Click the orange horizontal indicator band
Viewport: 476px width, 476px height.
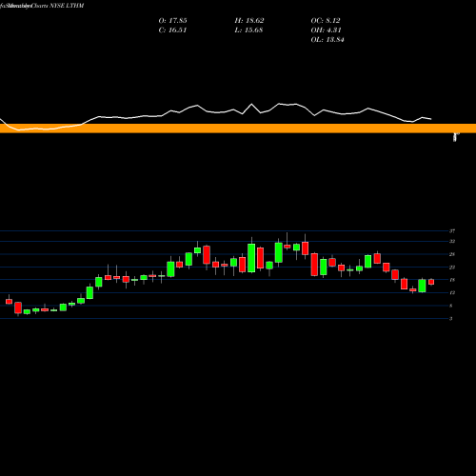pos(238,129)
